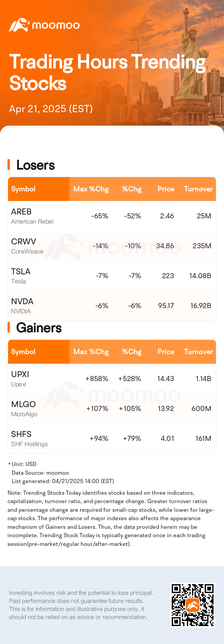Click the moomoo bull logo icon
This screenshot has height=644, width=224.
[x=19, y=25]
